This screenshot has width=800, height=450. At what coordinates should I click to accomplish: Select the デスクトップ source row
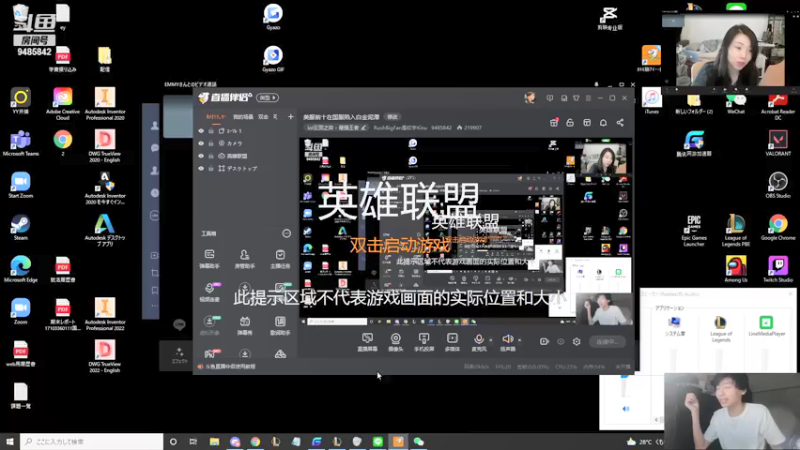(246, 168)
